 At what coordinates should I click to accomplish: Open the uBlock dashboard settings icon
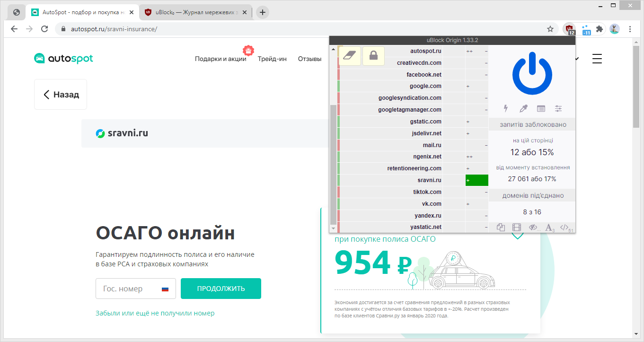coord(558,108)
